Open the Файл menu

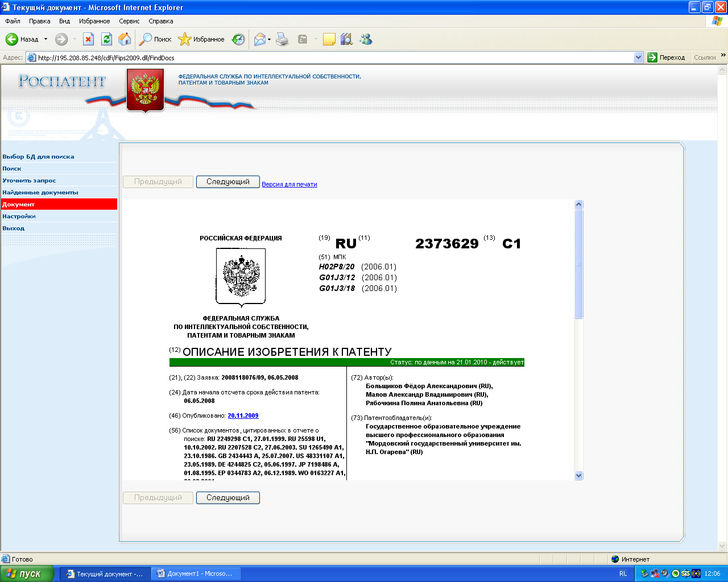coord(13,21)
